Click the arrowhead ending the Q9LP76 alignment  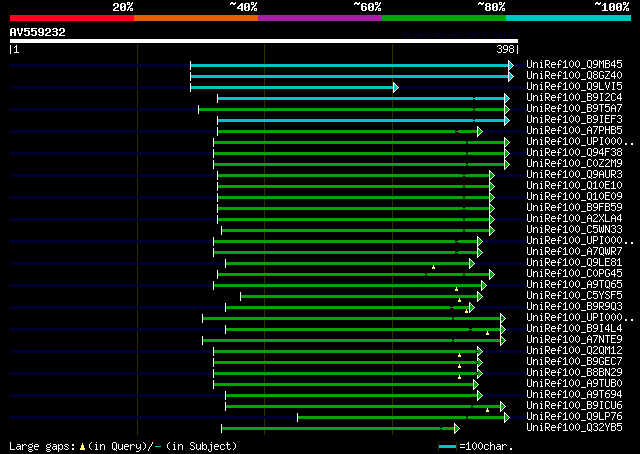(507, 418)
